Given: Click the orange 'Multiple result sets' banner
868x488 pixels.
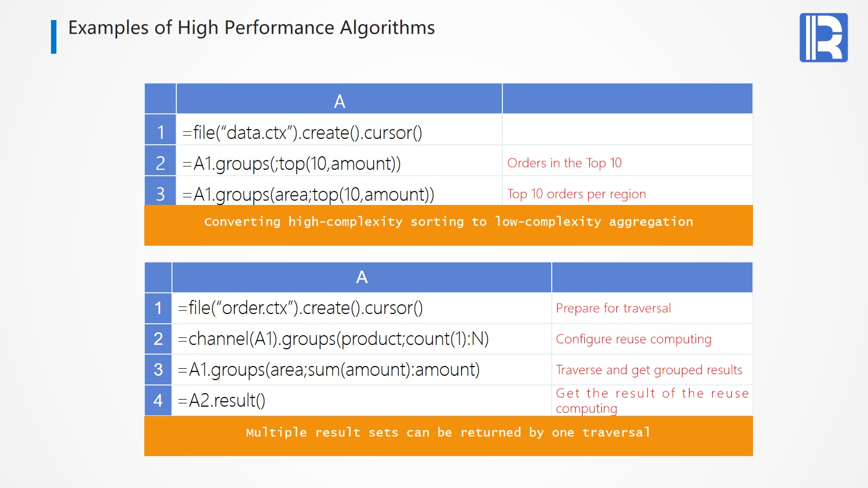Looking at the screenshot, I should (x=448, y=434).
